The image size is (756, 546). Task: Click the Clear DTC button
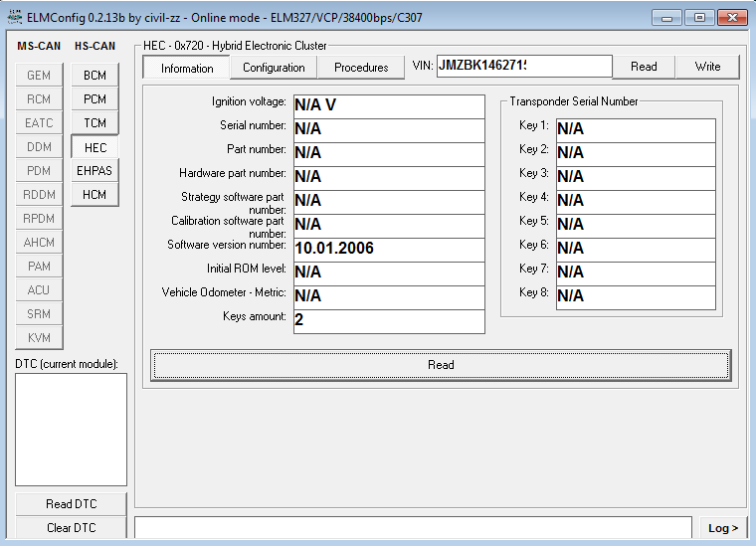pos(72,528)
